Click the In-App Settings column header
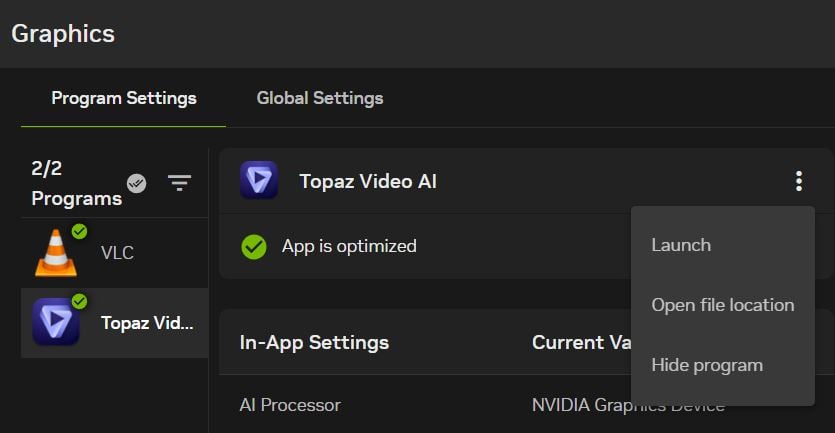Screen dimensions: 835x433 pos(314,342)
